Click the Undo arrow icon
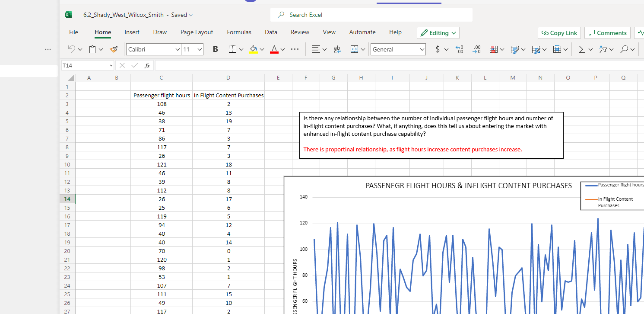Screen dimensions: 644x314 click(x=72, y=49)
